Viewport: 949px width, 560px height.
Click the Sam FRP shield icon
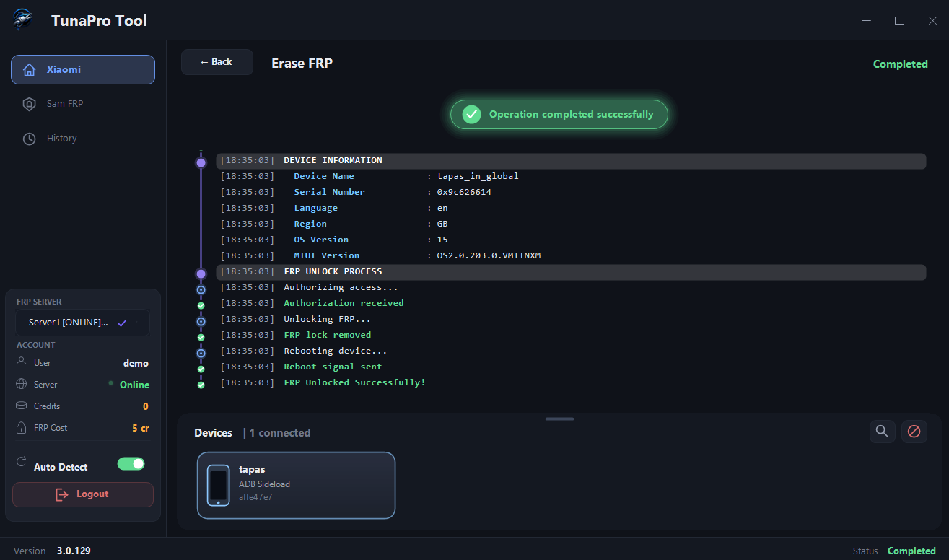(x=30, y=104)
